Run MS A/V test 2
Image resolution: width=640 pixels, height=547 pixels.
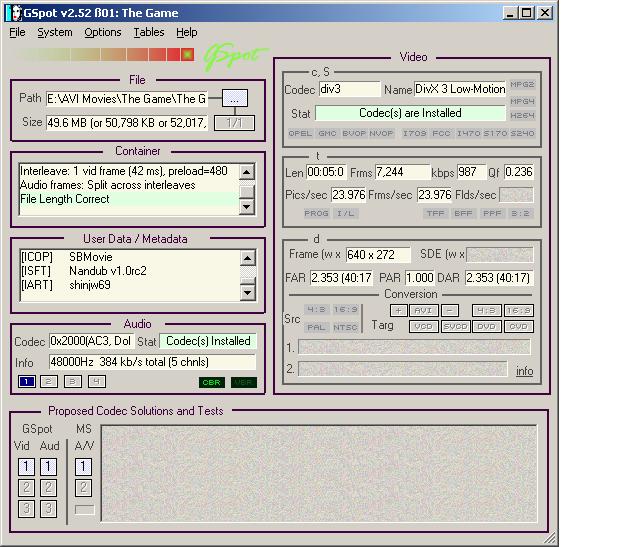pyautogui.click(x=83, y=487)
